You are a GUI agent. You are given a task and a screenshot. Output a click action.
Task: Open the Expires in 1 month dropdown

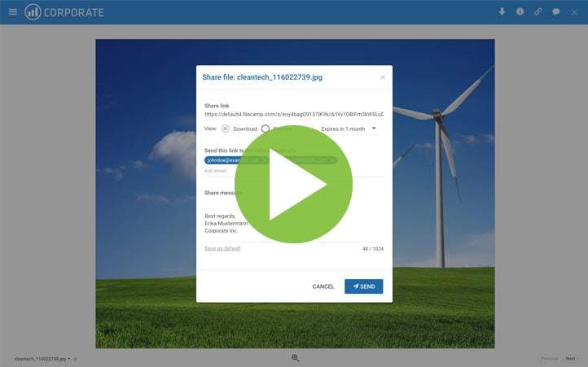tap(349, 129)
